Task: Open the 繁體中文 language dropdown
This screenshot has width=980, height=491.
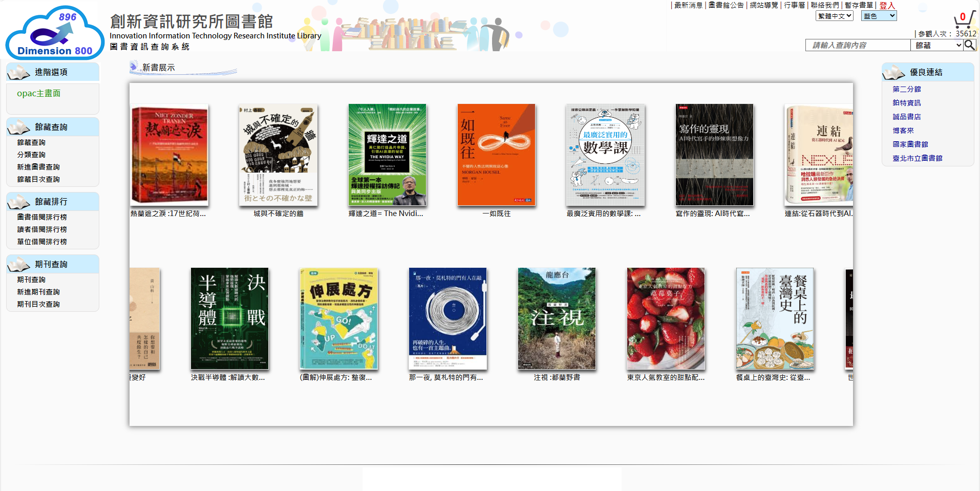Action: click(x=834, y=16)
